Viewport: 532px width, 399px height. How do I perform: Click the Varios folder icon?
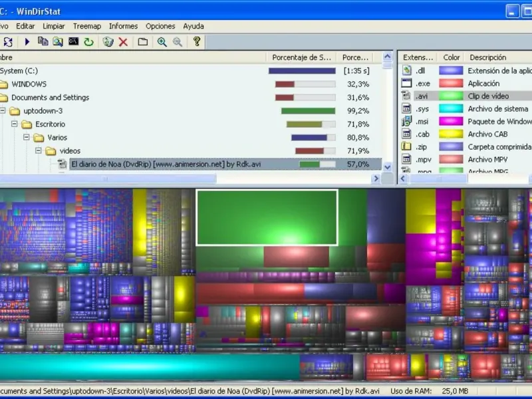click(x=39, y=138)
